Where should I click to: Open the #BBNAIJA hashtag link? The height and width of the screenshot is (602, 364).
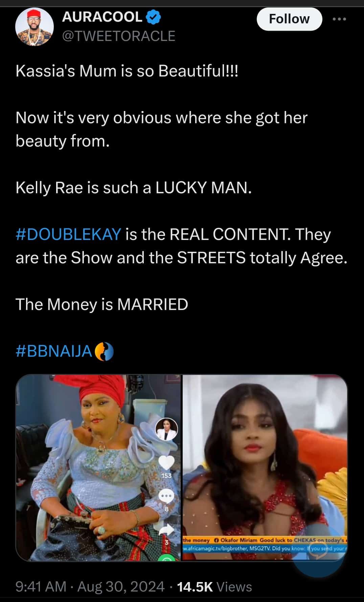point(54,351)
